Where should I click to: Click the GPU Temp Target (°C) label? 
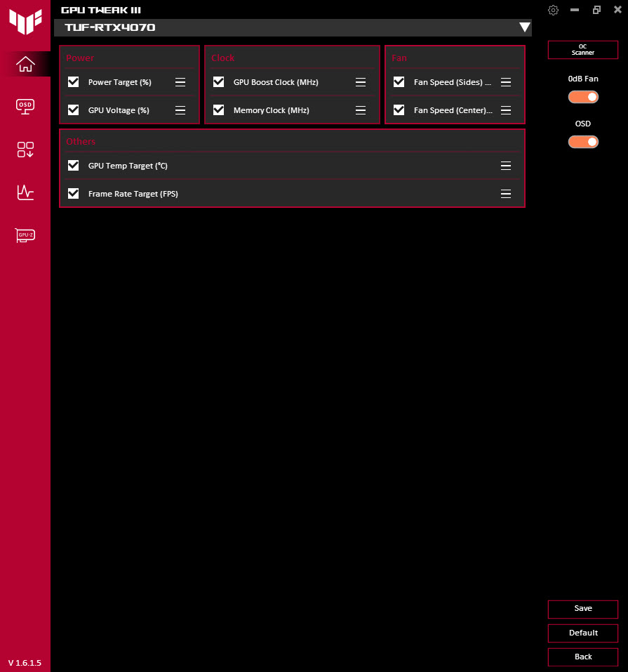128,166
